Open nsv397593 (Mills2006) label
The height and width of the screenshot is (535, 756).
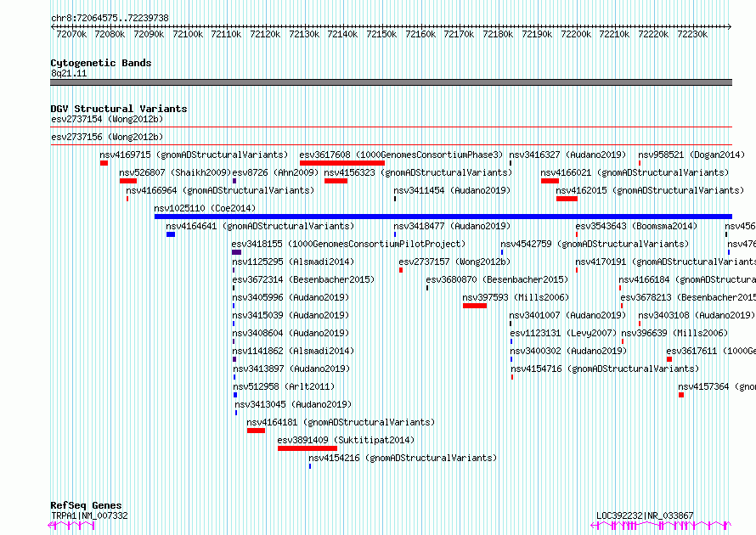point(516,297)
